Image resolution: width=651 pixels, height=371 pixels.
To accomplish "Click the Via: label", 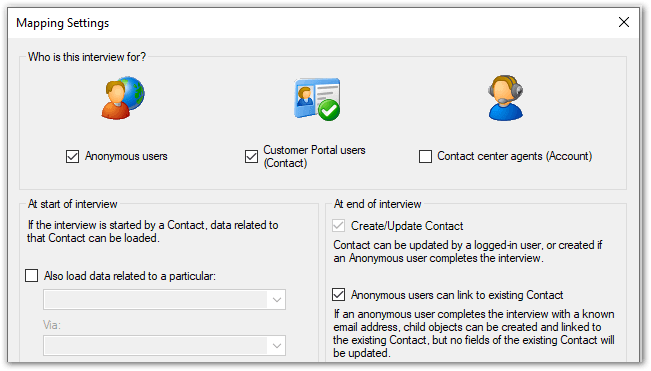I will click(52, 325).
